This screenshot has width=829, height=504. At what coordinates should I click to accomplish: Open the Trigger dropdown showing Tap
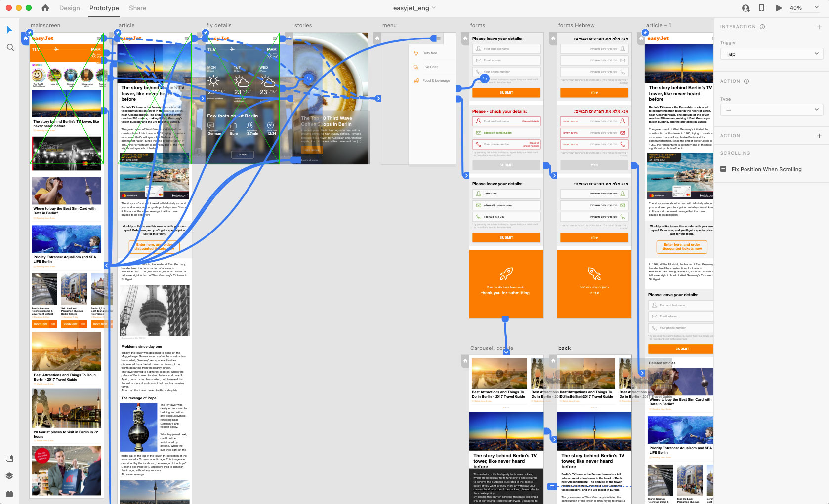771,54
